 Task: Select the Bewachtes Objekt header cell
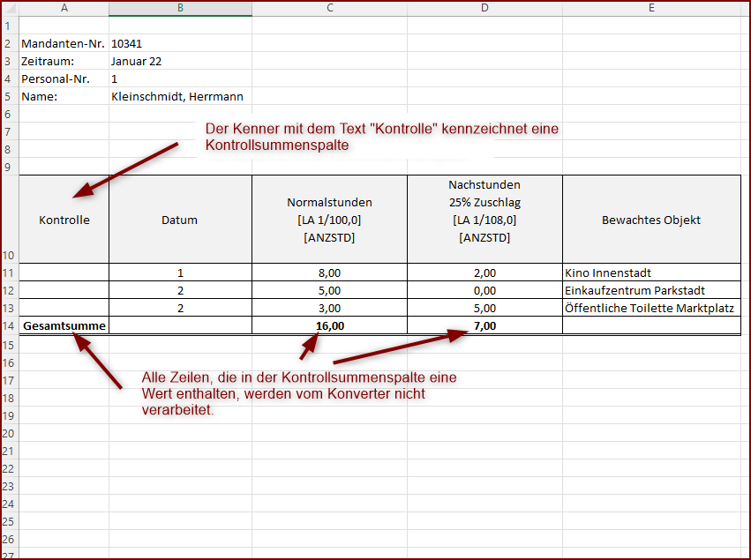click(651, 220)
